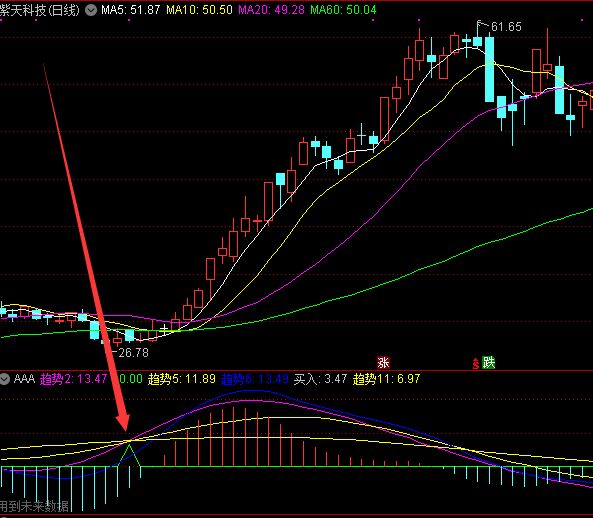Click the 61.65 high price flag marker
The height and width of the screenshot is (518, 593).
click(500, 26)
